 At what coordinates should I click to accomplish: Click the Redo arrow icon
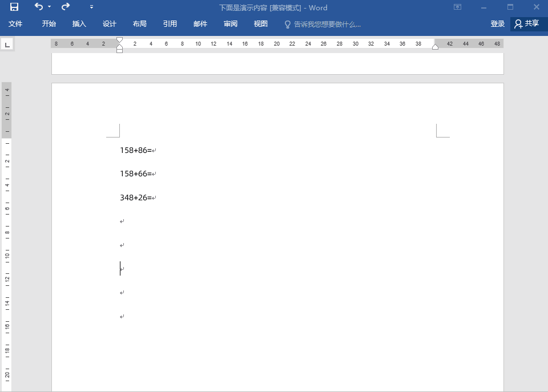tap(66, 7)
